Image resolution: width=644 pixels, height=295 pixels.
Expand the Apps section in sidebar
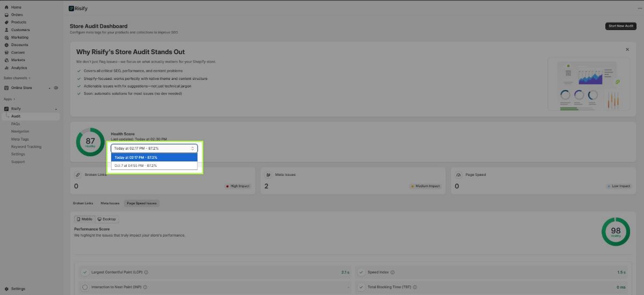coord(10,99)
